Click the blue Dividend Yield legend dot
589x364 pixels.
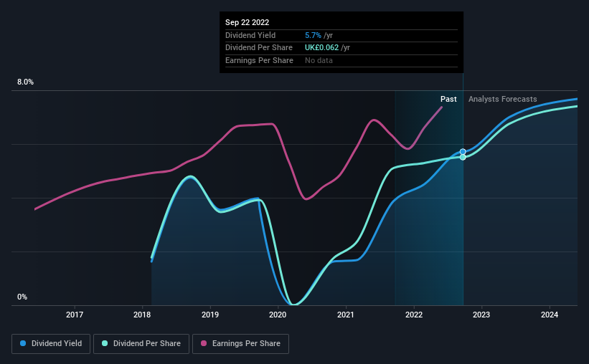coord(23,343)
